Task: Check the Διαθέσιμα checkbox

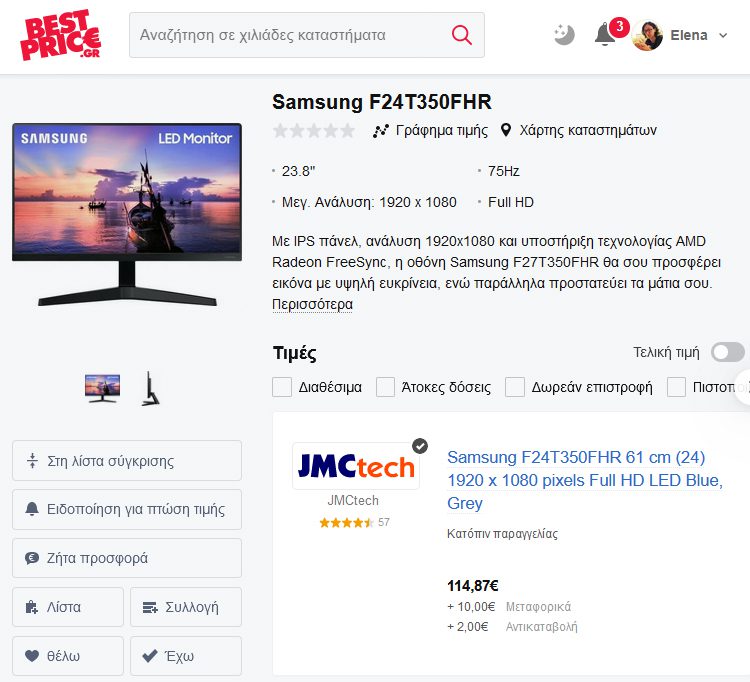Action: (x=282, y=387)
